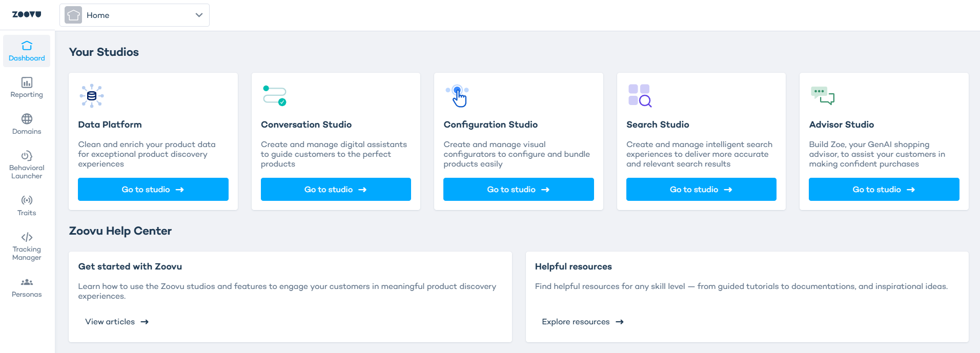Select Traits in the sidebar
The height and width of the screenshot is (353, 980).
(27, 205)
